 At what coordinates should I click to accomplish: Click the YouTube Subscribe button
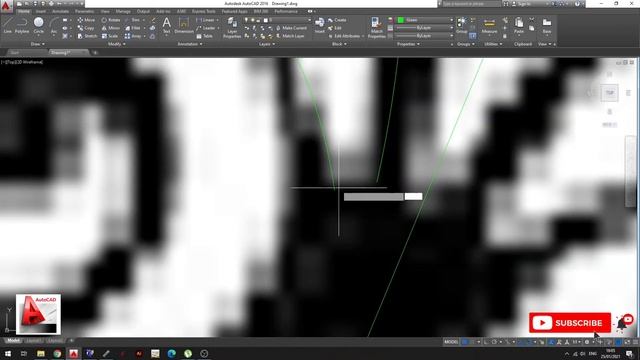pyautogui.click(x=570, y=323)
